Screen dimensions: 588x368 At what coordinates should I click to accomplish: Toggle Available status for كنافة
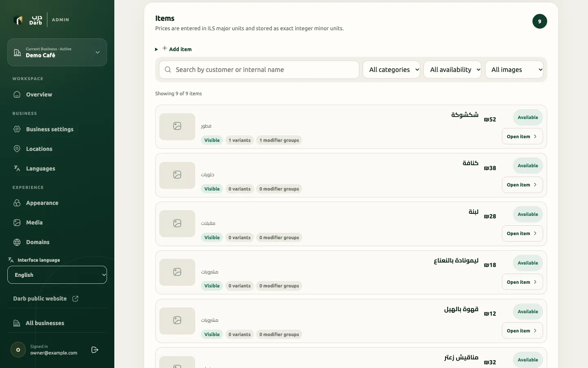pos(528,166)
